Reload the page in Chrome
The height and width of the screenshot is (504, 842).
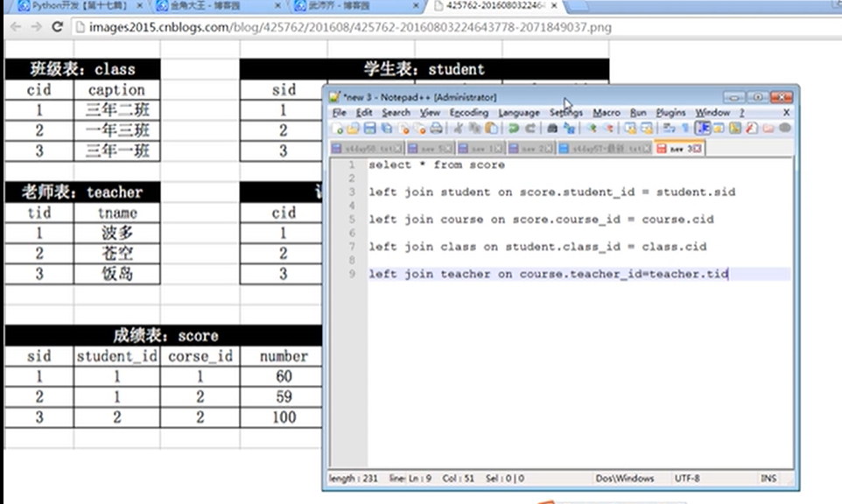(x=58, y=27)
